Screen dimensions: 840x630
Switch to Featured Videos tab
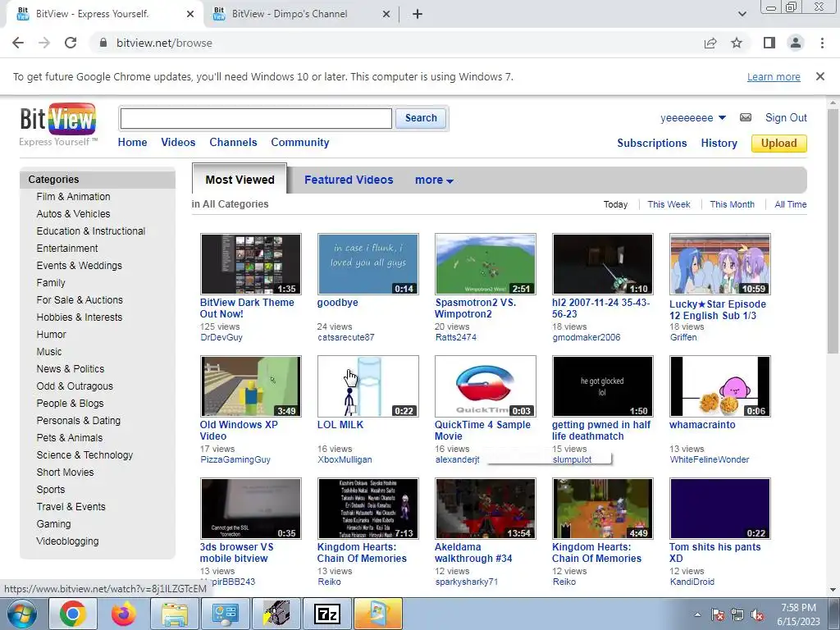point(349,180)
